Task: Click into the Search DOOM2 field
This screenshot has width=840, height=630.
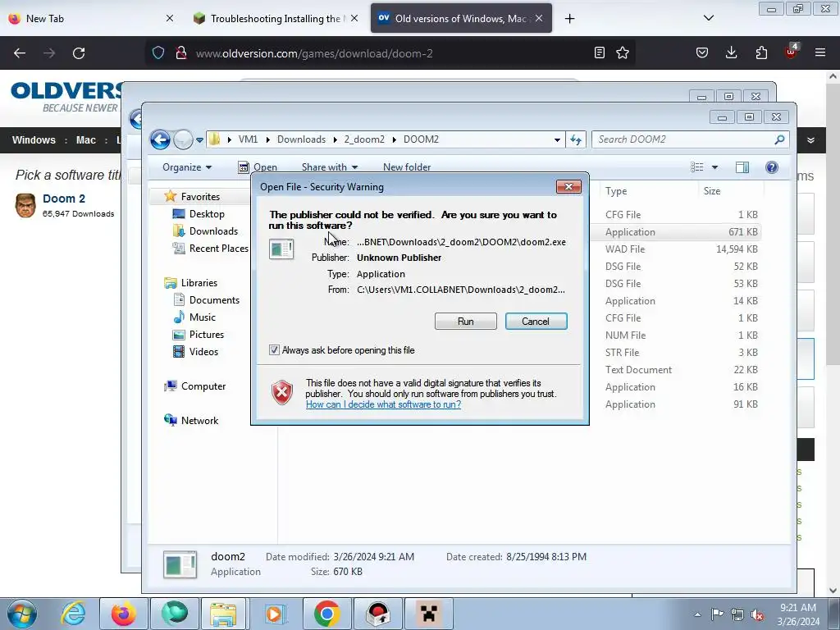Action: click(685, 139)
